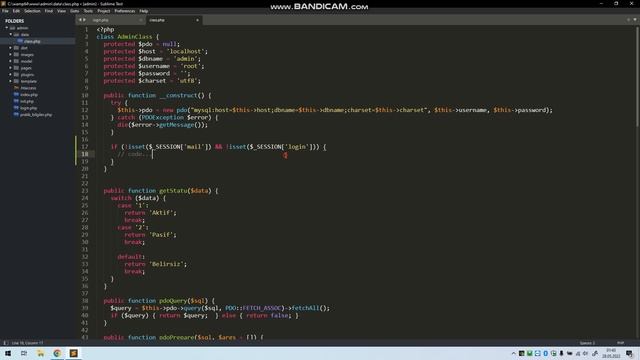This screenshot has width=640, height=360.
Task: Click AdminClass class name on line 2
Action: click(x=135, y=37)
